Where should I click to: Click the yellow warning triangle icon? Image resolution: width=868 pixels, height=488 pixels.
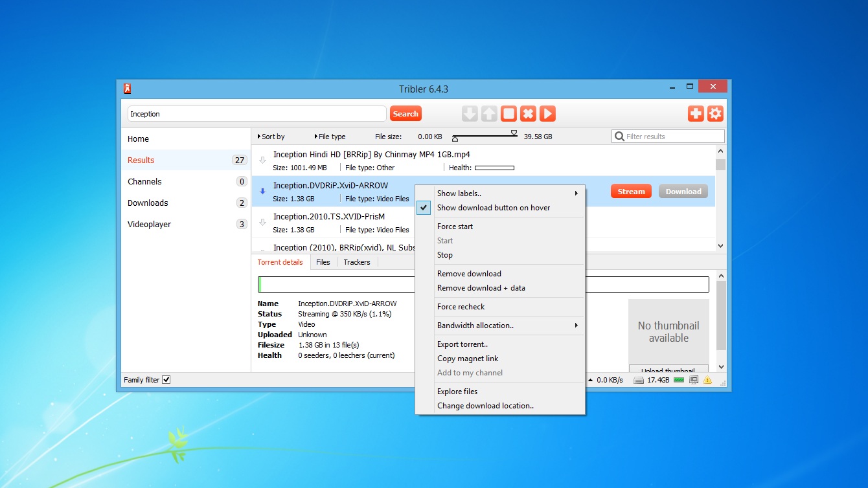click(x=708, y=380)
